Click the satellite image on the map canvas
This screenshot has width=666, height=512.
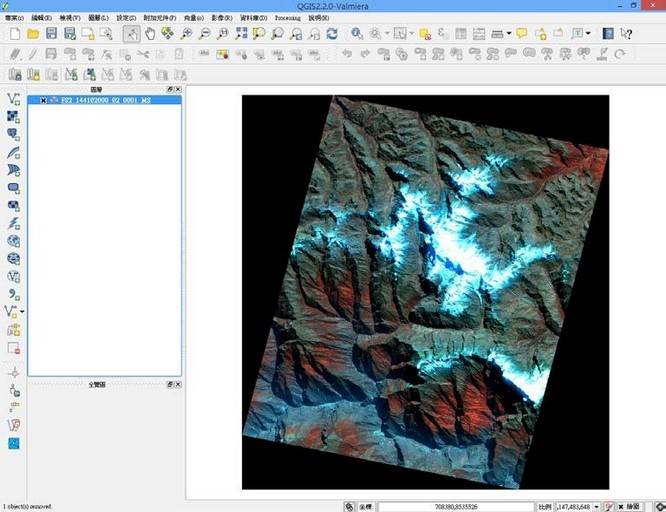tap(425, 292)
